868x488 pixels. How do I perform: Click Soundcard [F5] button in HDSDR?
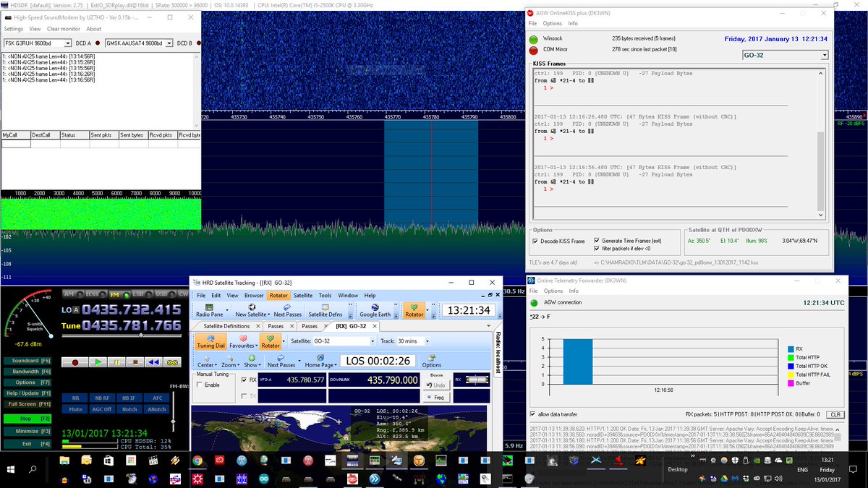[x=29, y=360]
